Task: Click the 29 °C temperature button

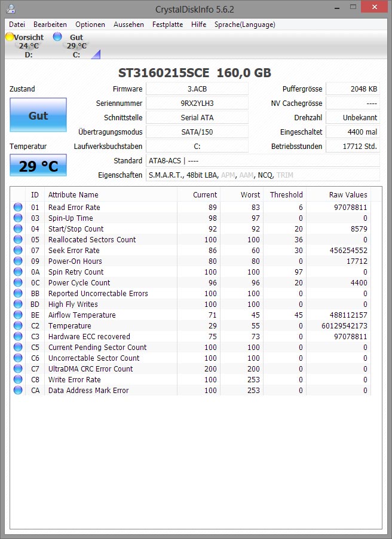Action: pos(38,165)
